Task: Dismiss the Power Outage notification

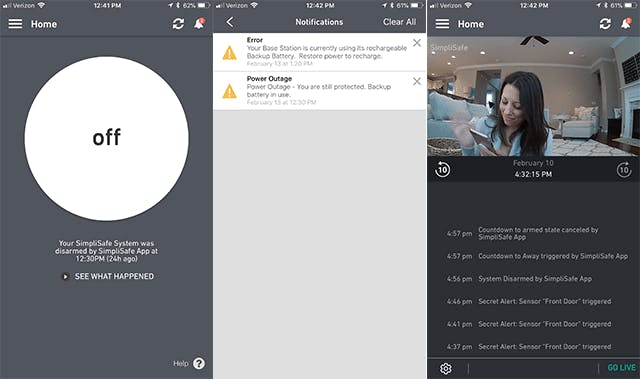Action: tap(417, 81)
